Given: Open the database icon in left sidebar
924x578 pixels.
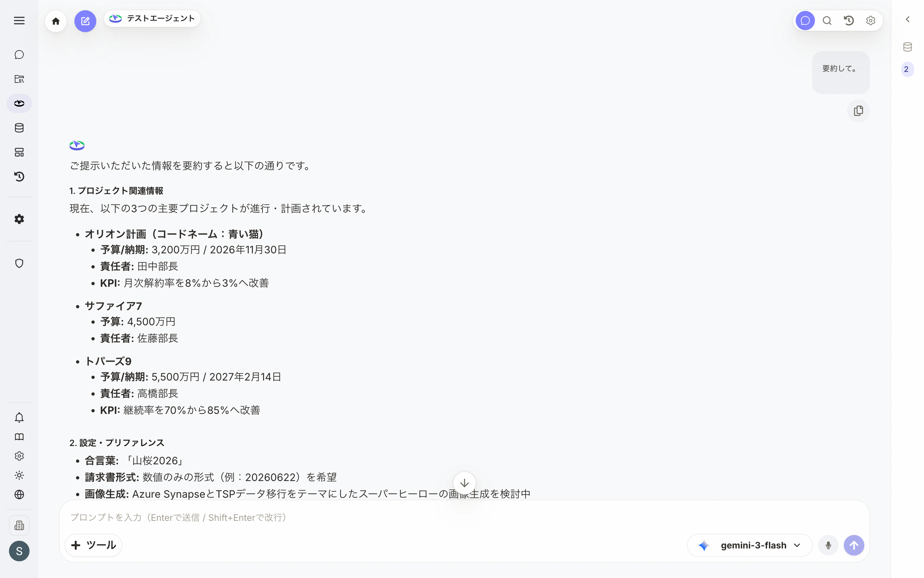Looking at the screenshot, I should [19, 128].
